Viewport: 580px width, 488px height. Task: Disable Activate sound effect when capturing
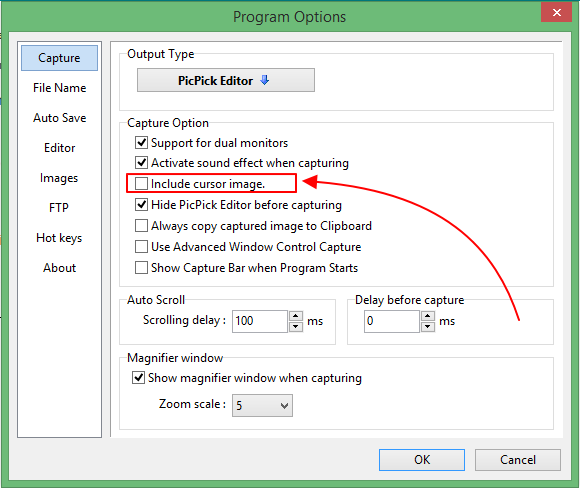[141, 162]
